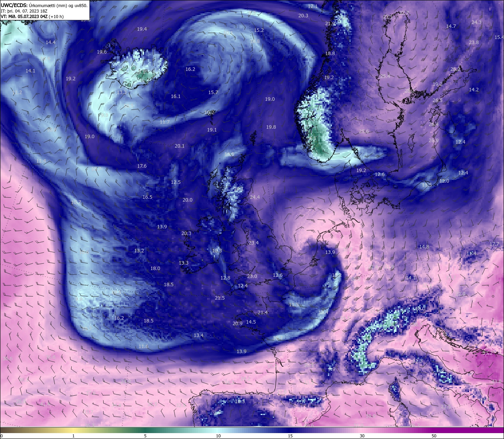The height and width of the screenshot is (439, 504).
Task: Click the 11.7 value on the map
Action: point(165,122)
